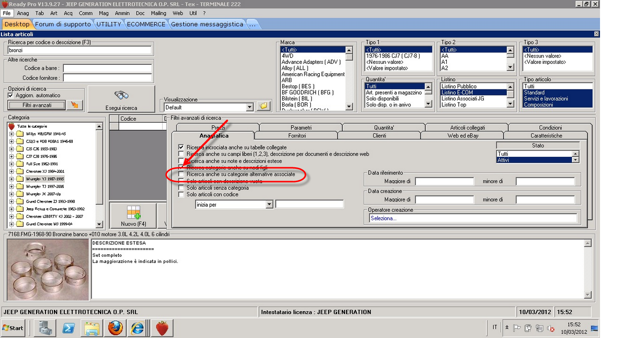Viewport: 644px width, 338px height.
Task: Click the strawberry icon at Tutte le categorie
Action: point(11,127)
